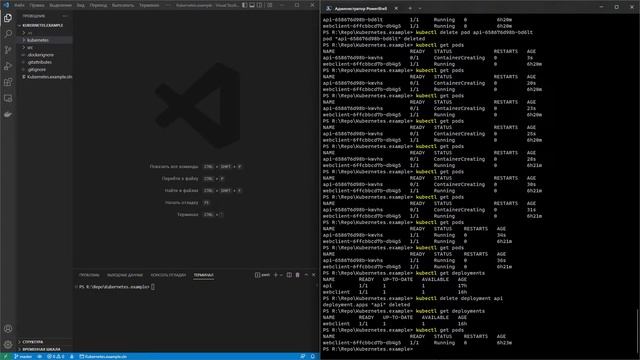The image size is (640, 360).
Task: Split the terminal in VS Code panel
Action: tap(289, 275)
